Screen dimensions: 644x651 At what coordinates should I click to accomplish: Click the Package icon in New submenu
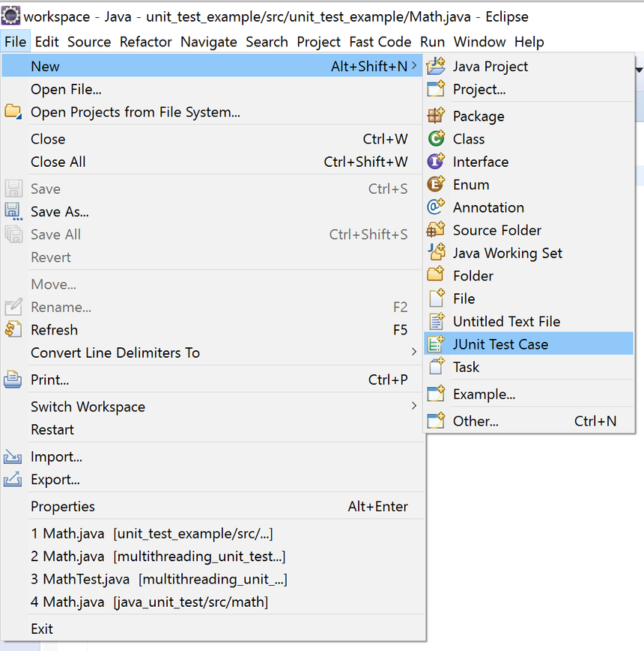tap(436, 116)
